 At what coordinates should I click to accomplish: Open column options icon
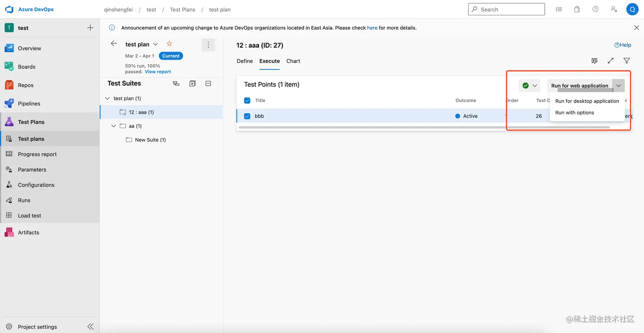pos(595,61)
